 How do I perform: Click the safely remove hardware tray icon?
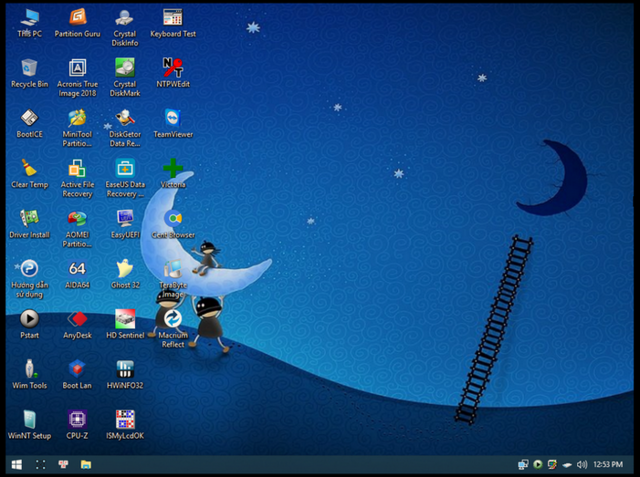coord(567,465)
